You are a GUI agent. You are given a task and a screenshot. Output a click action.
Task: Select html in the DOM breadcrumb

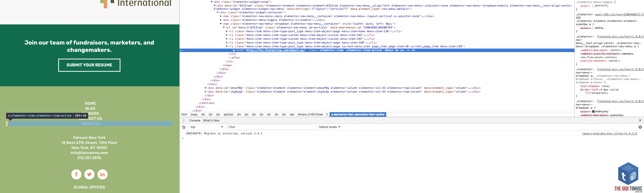point(184,114)
